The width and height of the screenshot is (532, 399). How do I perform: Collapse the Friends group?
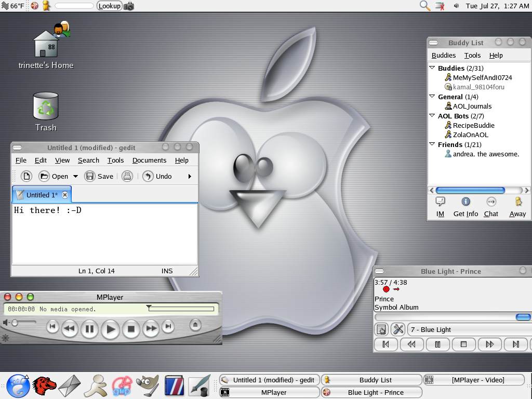432,144
